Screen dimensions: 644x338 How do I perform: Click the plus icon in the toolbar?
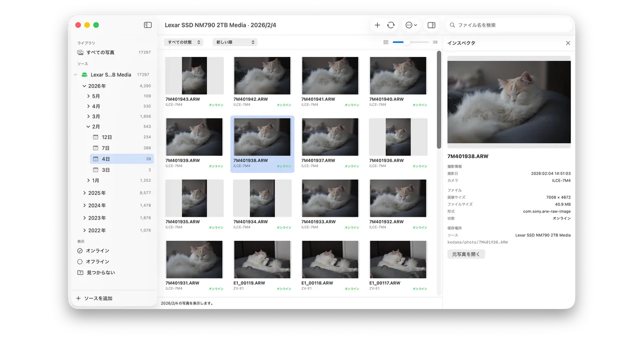pos(377,25)
